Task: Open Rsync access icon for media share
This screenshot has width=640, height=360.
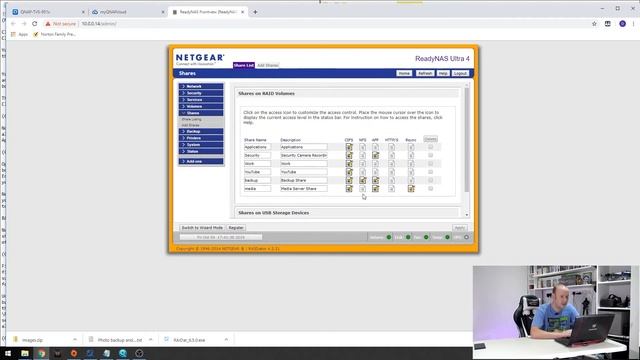Action: (x=411, y=189)
